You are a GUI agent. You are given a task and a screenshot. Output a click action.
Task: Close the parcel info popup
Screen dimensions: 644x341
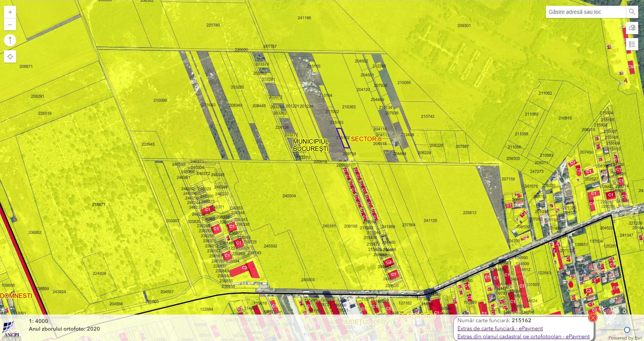pyautogui.click(x=593, y=318)
